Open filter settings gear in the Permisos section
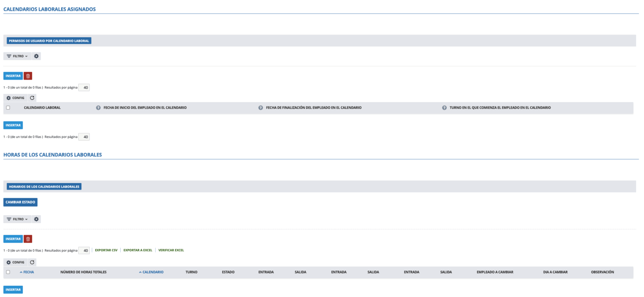This screenshot has width=644, height=297. (36, 56)
